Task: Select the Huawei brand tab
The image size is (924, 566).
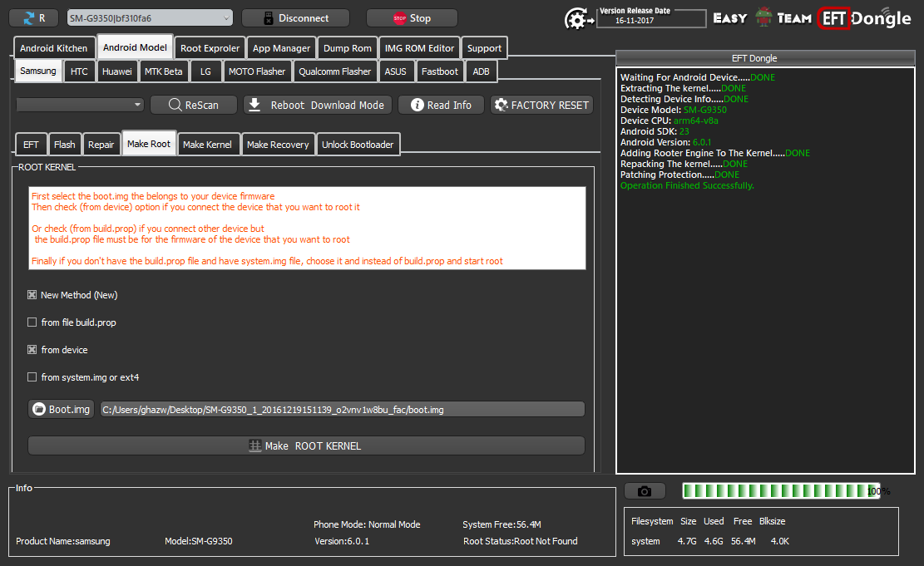Action: pos(116,71)
